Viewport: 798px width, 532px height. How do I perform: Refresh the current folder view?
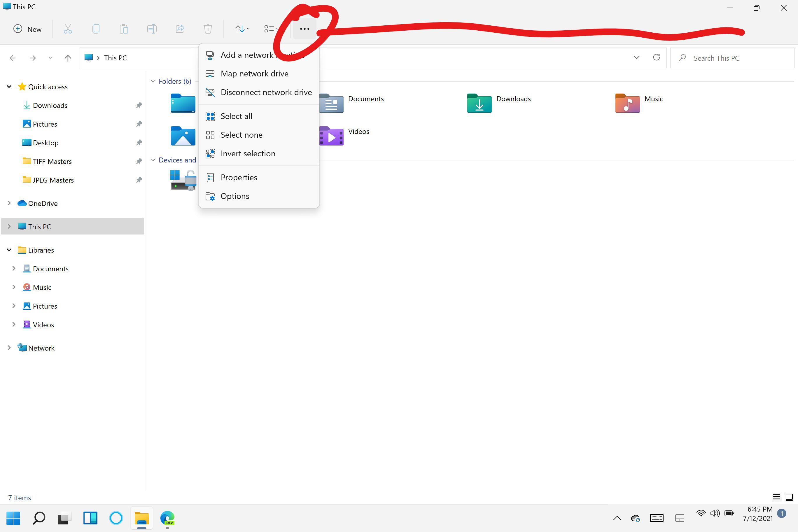[657, 58]
